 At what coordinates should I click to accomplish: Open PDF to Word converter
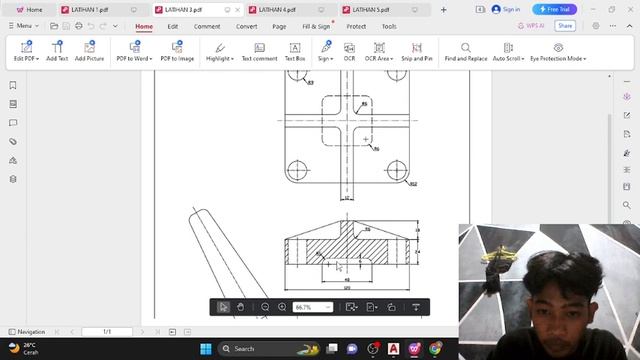[134, 51]
